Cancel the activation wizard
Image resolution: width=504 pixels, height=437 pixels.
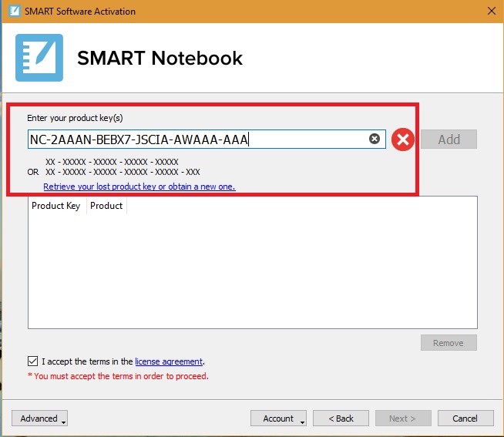(465, 419)
